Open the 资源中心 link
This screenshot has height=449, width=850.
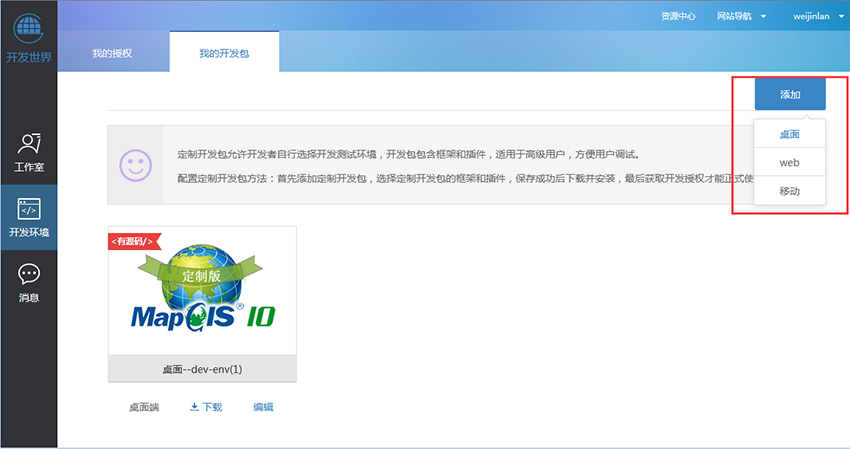point(678,16)
